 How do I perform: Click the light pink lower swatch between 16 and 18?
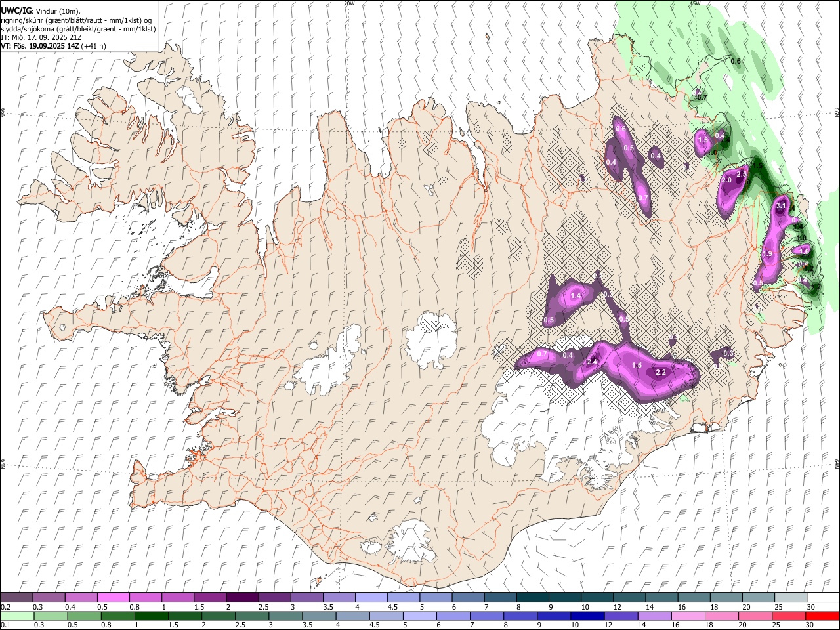688,616
